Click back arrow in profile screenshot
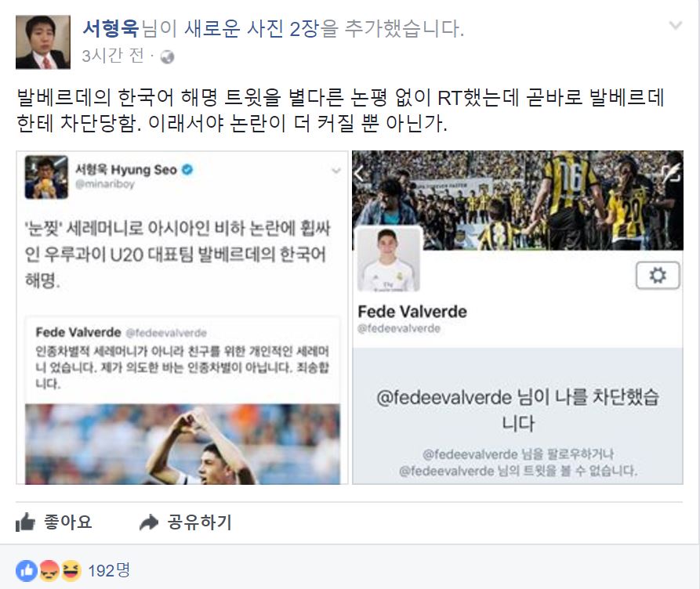 (x=359, y=174)
